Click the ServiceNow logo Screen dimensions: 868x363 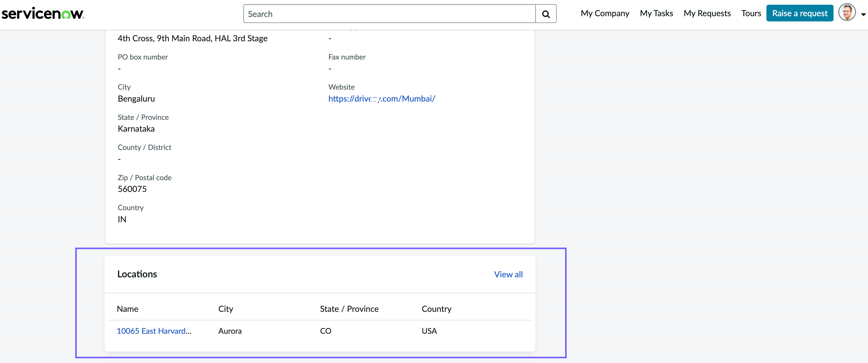tap(43, 14)
